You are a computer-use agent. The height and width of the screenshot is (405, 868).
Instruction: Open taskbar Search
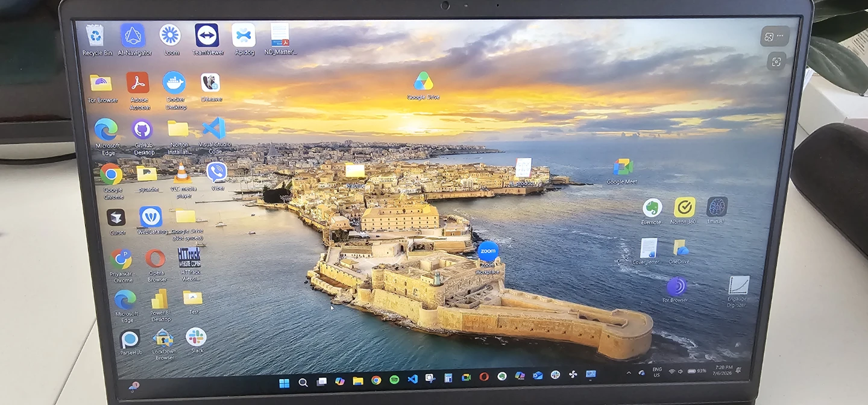click(x=303, y=383)
